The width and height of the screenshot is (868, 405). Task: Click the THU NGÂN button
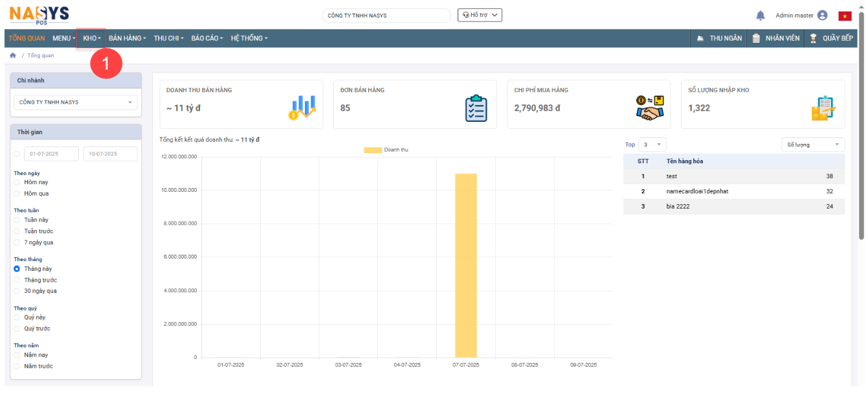[x=719, y=38]
